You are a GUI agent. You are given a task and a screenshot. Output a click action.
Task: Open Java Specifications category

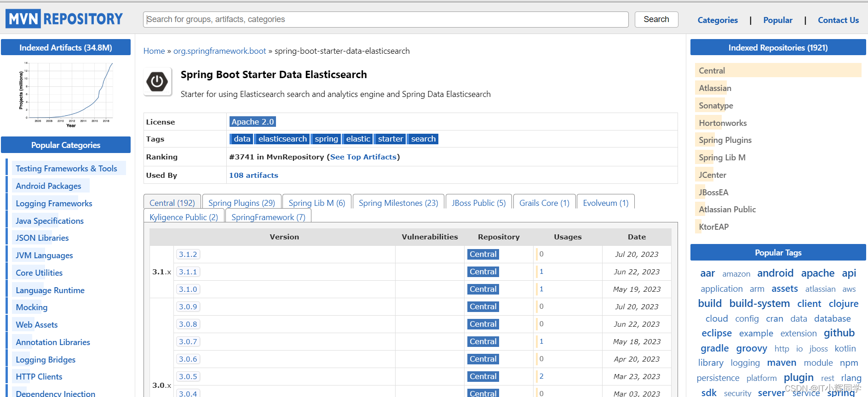50,221
